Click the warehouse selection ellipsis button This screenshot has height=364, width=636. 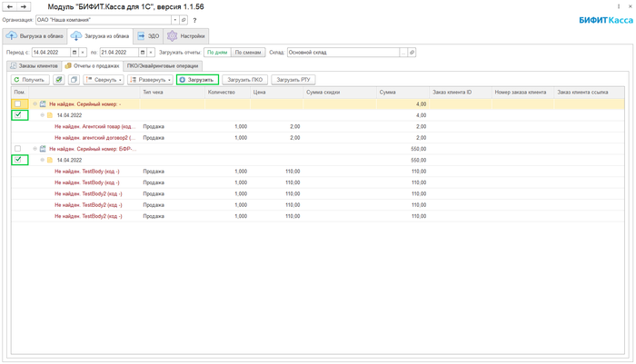[403, 53]
